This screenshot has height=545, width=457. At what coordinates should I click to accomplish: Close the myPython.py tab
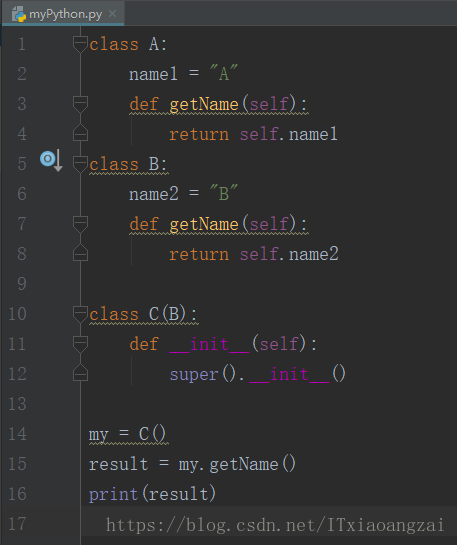[x=112, y=14]
